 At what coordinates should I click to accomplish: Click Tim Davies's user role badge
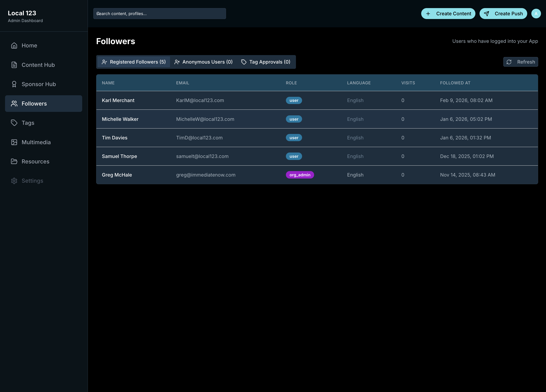tap(294, 138)
